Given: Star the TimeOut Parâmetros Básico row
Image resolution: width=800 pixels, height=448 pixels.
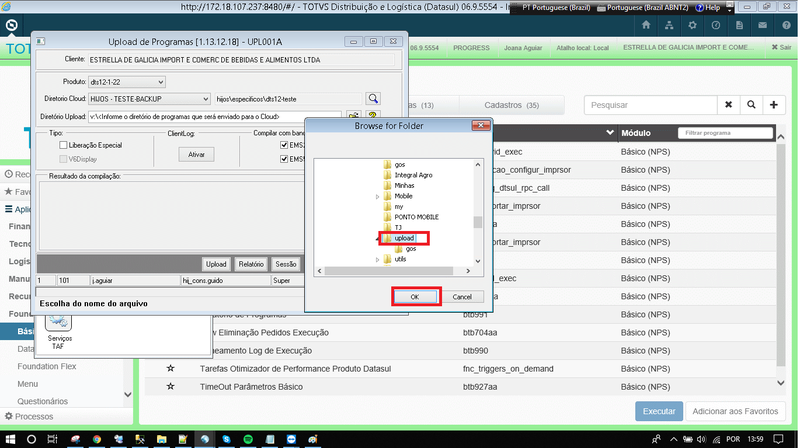Looking at the screenshot, I should pos(170,386).
